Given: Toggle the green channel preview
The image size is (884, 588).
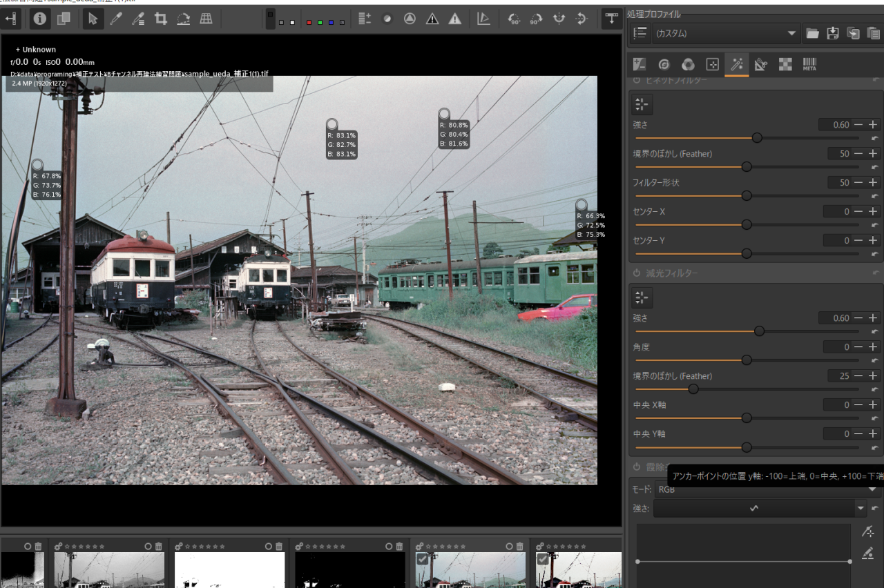Looking at the screenshot, I should pyautogui.click(x=320, y=23).
